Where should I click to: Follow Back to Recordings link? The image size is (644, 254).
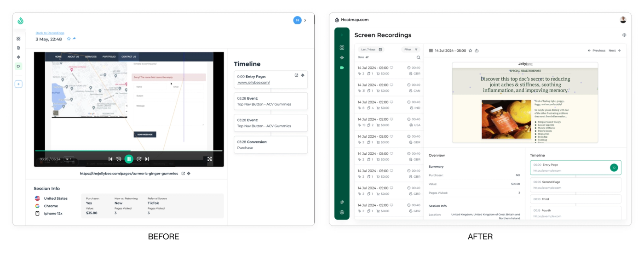50,33
